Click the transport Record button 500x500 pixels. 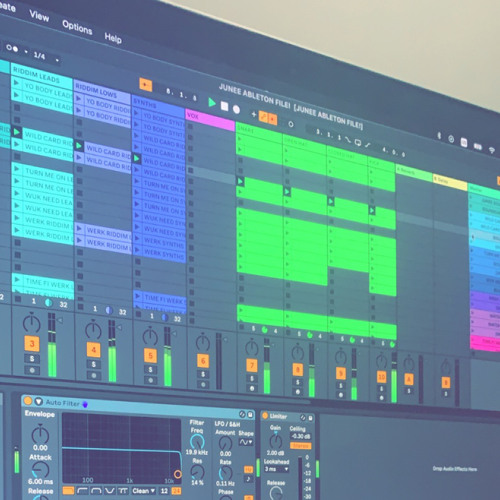click(236, 109)
